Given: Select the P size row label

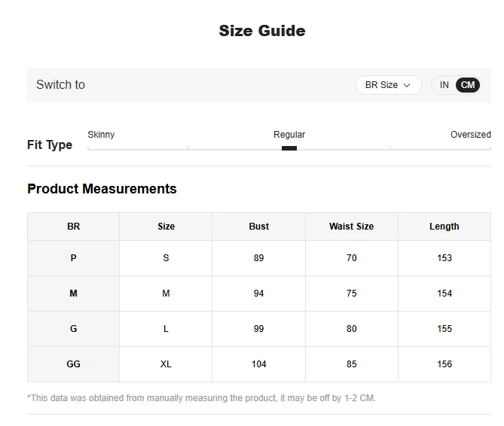Looking at the screenshot, I should [73, 258].
